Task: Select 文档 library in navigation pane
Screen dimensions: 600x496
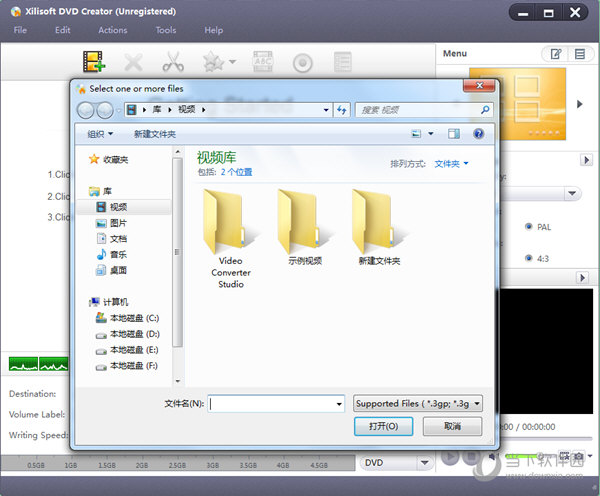Action: point(111,239)
